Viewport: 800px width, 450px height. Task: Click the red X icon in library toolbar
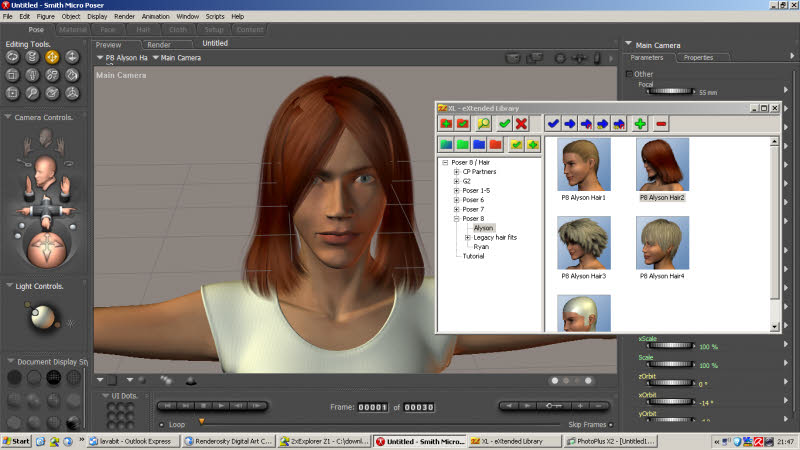click(521, 123)
